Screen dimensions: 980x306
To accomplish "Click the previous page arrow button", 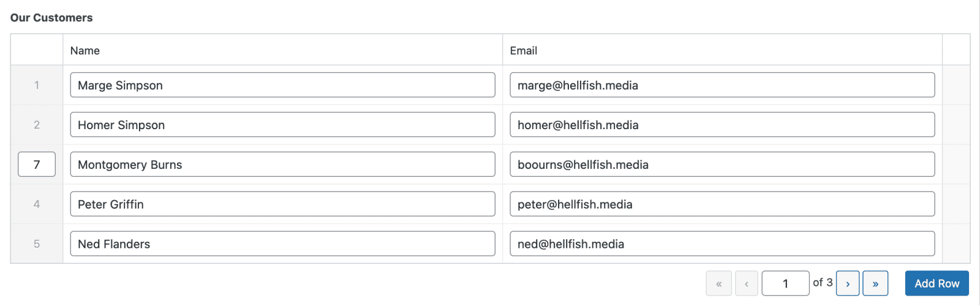I will (x=747, y=283).
